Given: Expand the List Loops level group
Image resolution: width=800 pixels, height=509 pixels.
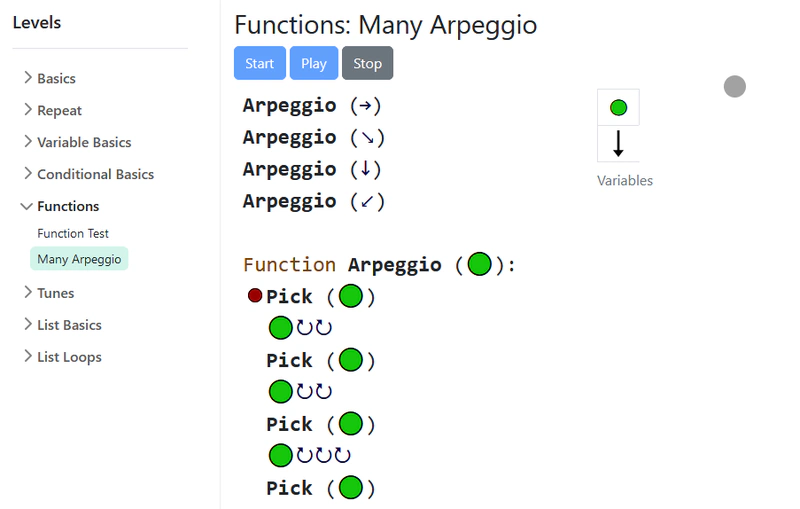Looking at the screenshot, I should click(x=62, y=357).
